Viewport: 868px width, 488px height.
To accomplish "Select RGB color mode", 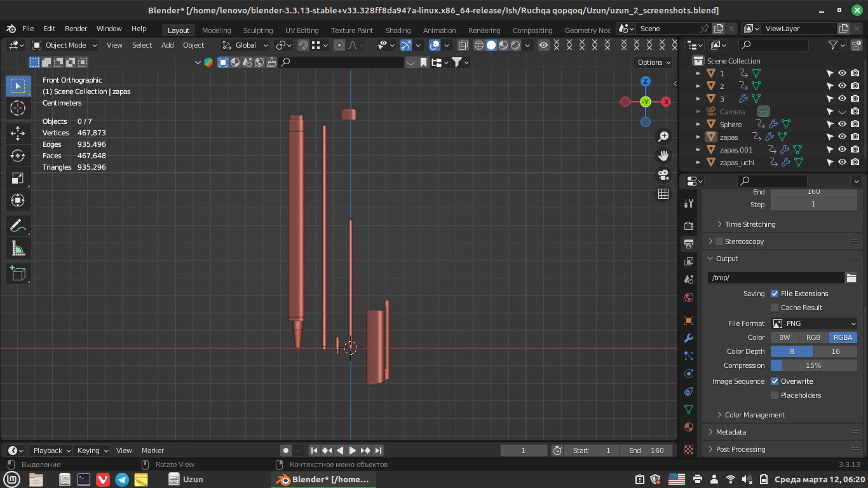I will 813,337.
